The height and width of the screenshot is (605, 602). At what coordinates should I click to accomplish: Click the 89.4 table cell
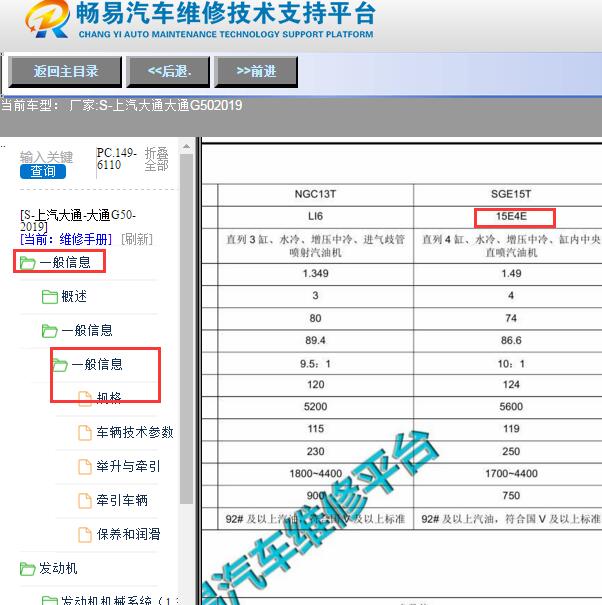coord(315,340)
